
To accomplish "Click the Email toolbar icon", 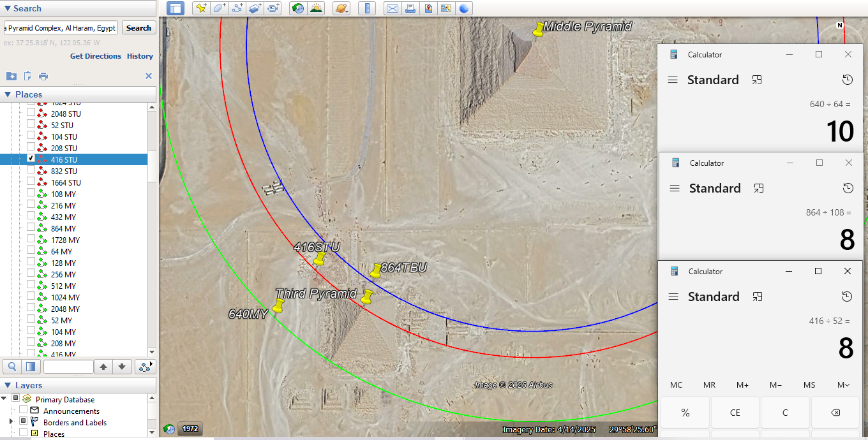I will [x=392, y=8].
